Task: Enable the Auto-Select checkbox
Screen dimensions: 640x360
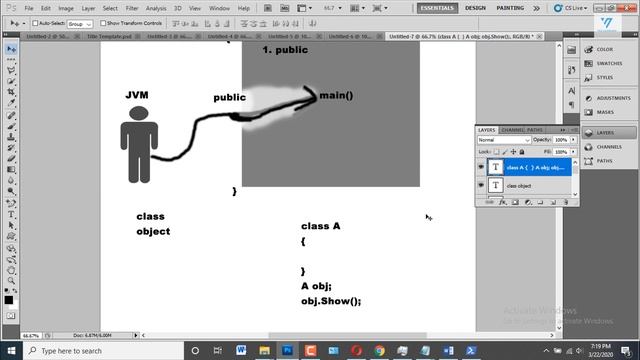Action: (35, 23)
